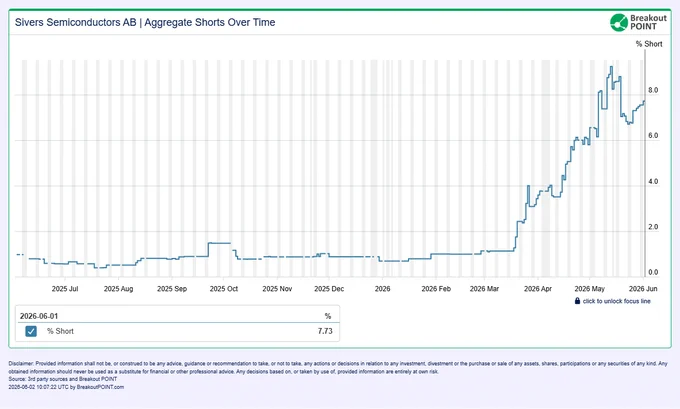The width and height of the screenshot is (680, 409).
Task: Click the '2026' x-axis label
Action: click(x=382, y=289)
